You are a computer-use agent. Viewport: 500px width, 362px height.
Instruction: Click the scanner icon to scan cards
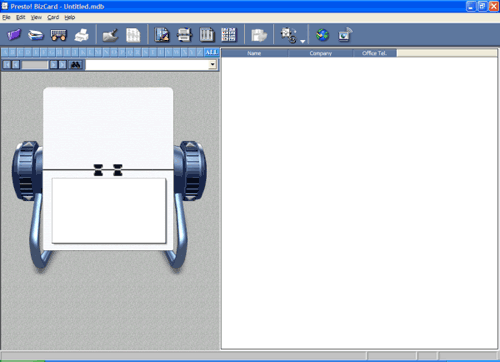tap(36, 35)
